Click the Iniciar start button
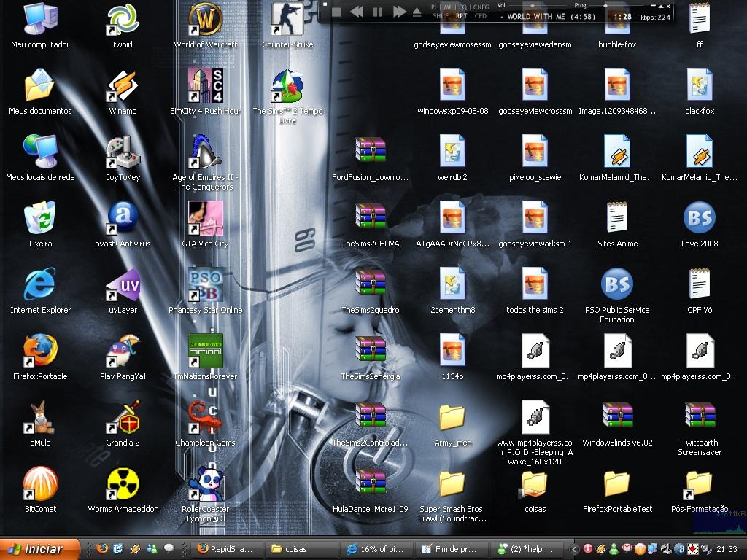This screenshot has width=747, height=560. (39, 549)
